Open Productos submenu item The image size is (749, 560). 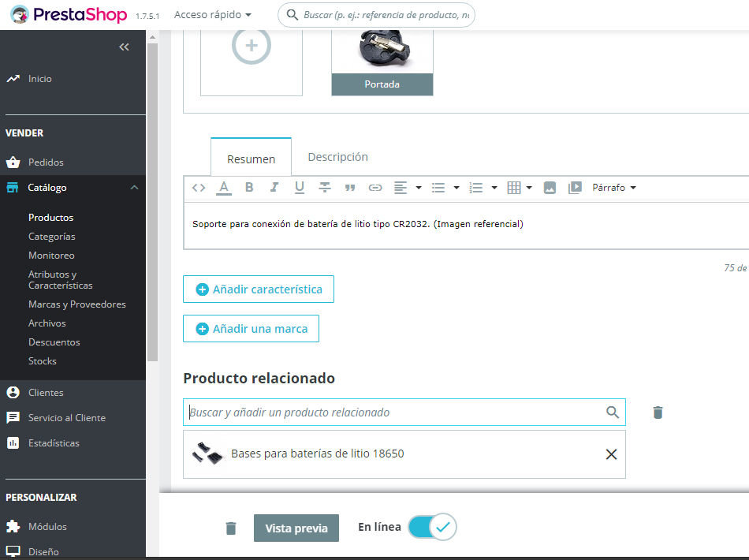click(x=50, y=218)
